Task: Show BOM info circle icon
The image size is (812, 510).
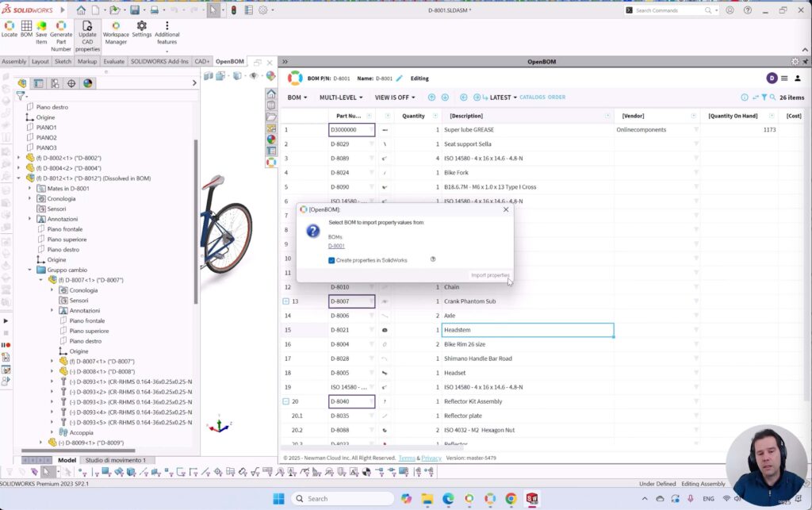Action: point(744,98)
